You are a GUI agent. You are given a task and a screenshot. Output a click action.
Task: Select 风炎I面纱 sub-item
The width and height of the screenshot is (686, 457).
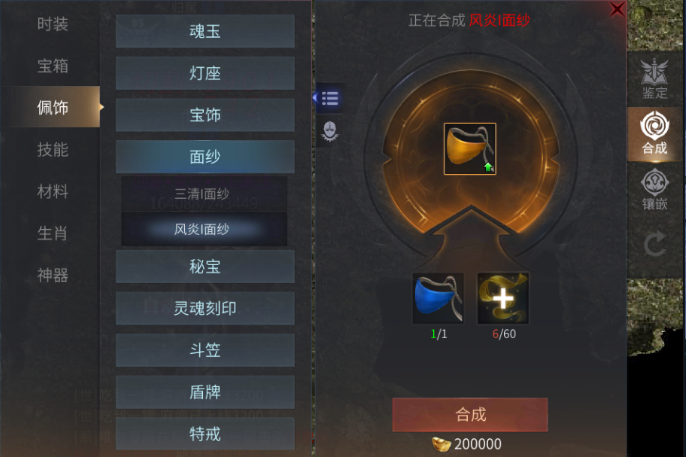pos(204,229)
